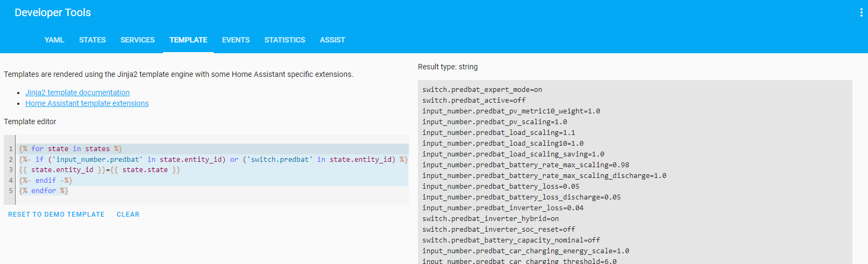Go to the Events tab
The image size is (868, 264).
point(236,40)
